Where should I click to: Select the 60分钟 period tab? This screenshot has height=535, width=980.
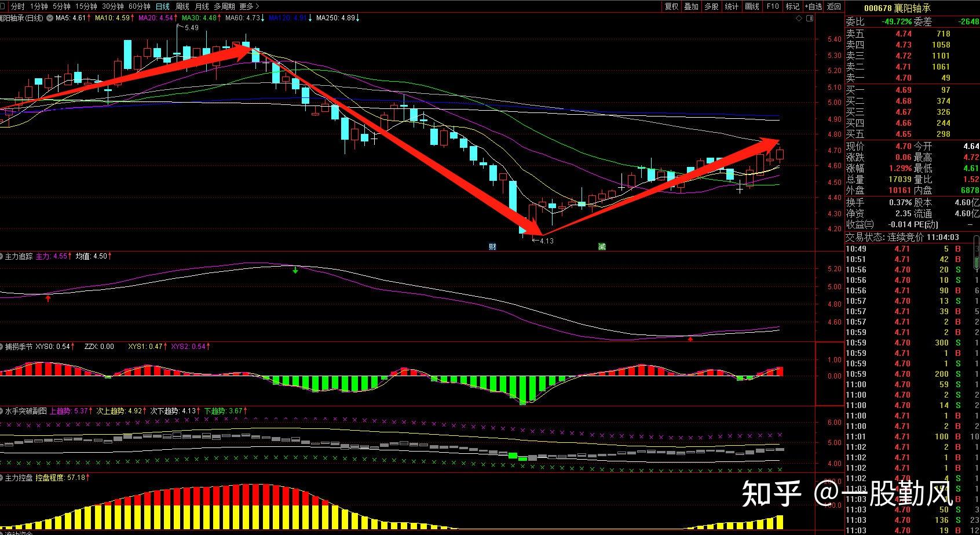[140, 6]
